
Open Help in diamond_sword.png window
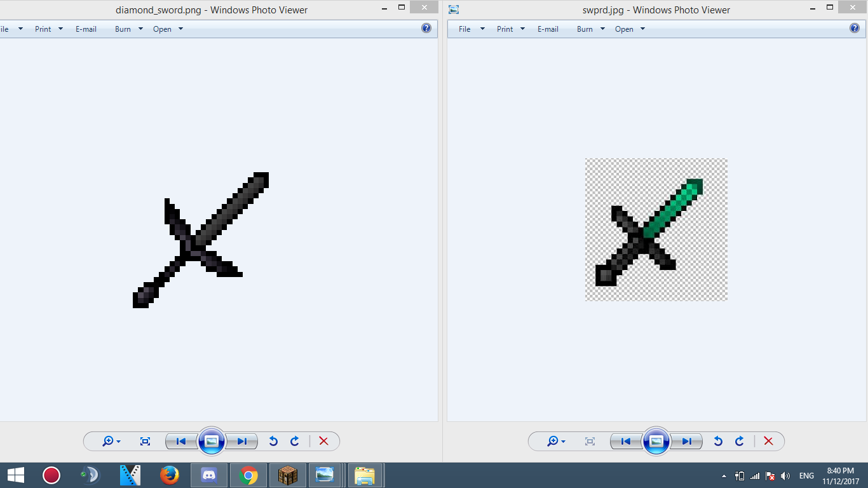click(x=426, y=29)
